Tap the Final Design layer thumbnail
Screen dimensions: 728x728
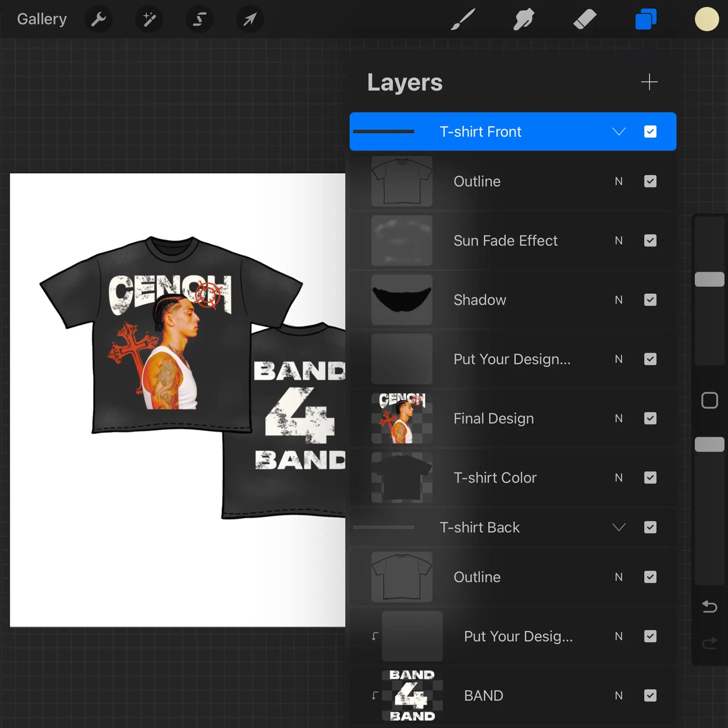tap(402, 418)
